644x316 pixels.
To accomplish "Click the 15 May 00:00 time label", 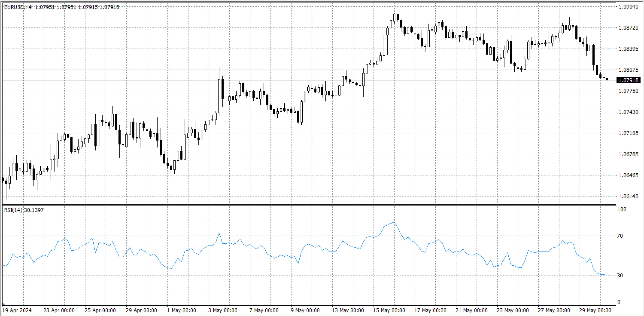I will (389, 310).
